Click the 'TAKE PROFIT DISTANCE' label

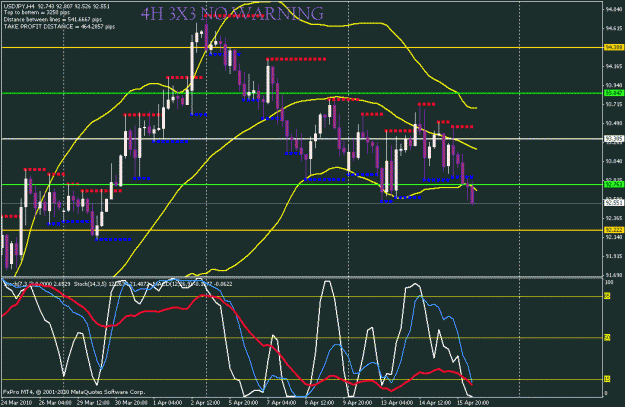59,27
